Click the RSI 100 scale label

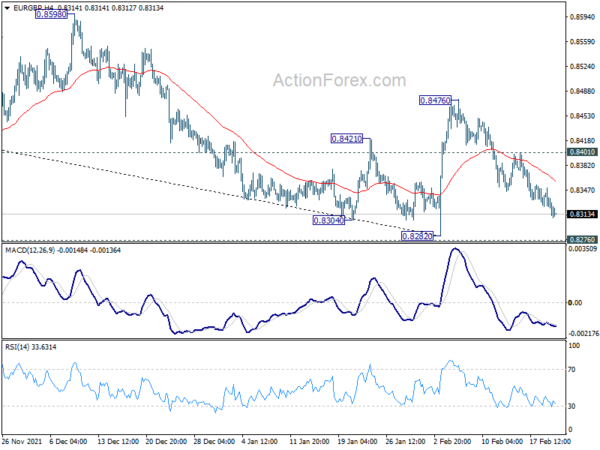[x=574, y=346]
